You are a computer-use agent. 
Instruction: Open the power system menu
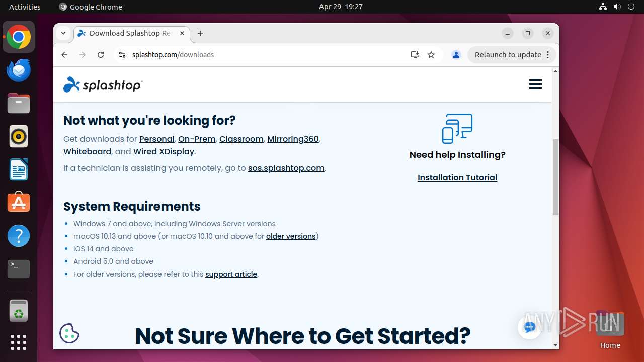click(x=631, y=7)
